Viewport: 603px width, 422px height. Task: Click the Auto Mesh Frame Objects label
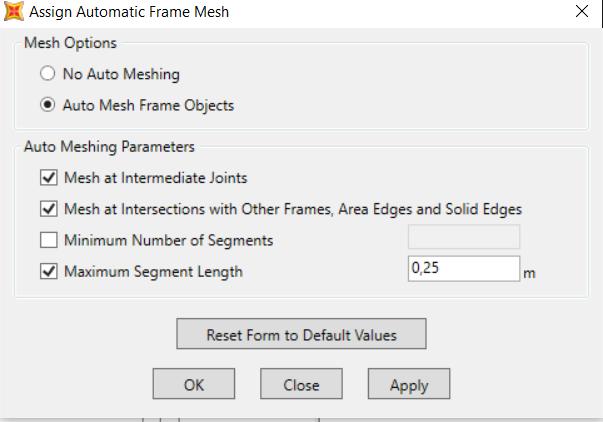click(x=148, y=105)
